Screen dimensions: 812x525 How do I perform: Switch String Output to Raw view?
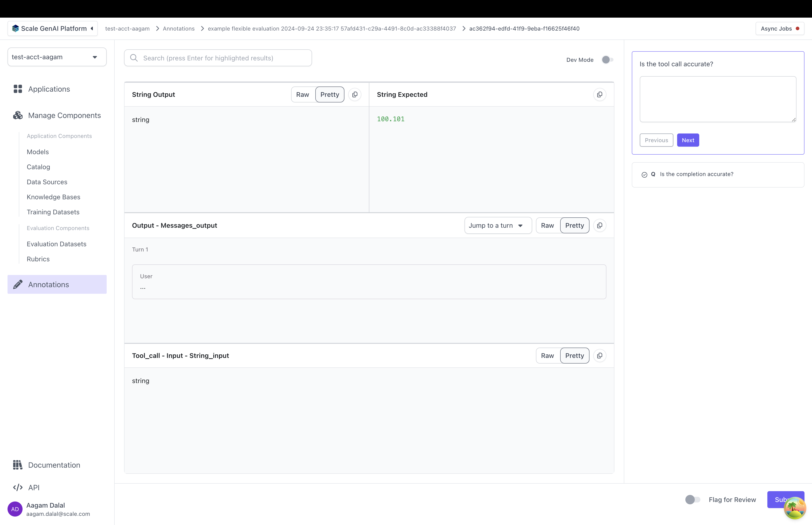[x=303, y=94]
